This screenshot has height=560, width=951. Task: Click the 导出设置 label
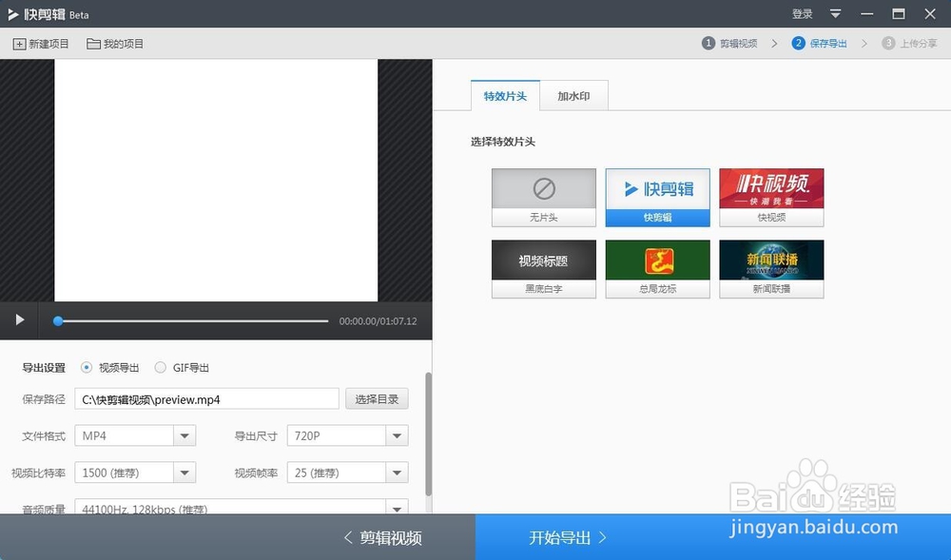point(44,367)
